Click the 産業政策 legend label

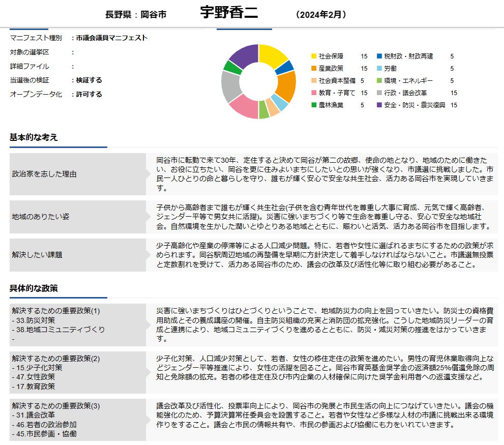(x=331, y=69)
